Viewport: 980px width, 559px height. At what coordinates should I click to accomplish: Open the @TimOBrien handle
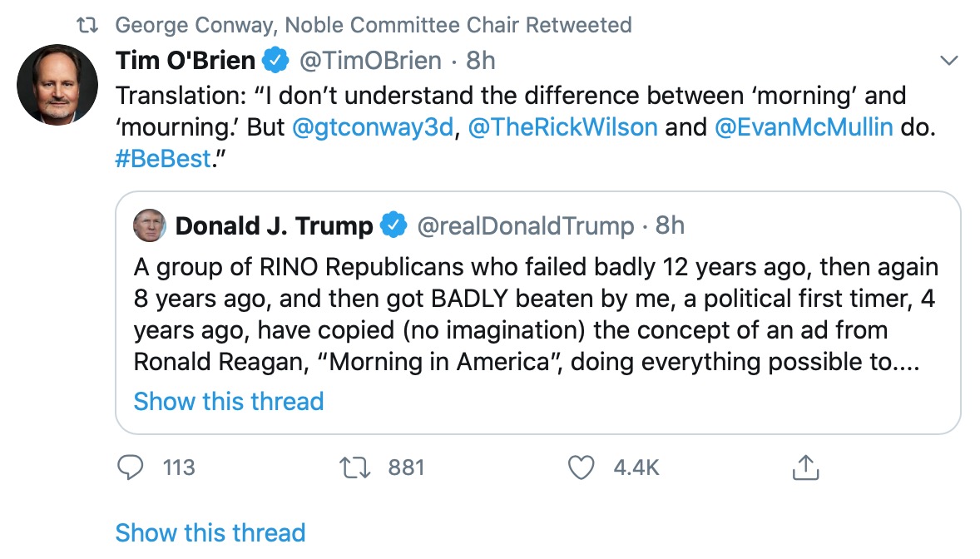(x=370, y=61)
